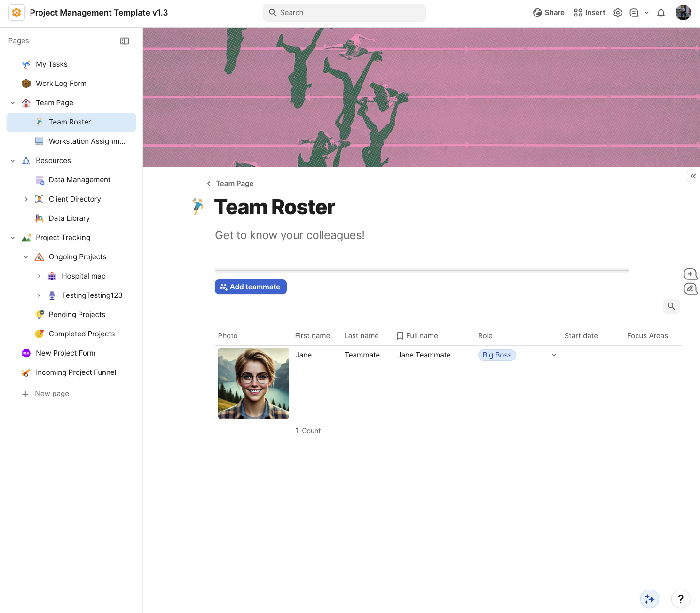Image resolution: width=700 pixels, height=613 pixels.
Task: Click the Team Page breadcrumb link
Action: tap(235, 184)
